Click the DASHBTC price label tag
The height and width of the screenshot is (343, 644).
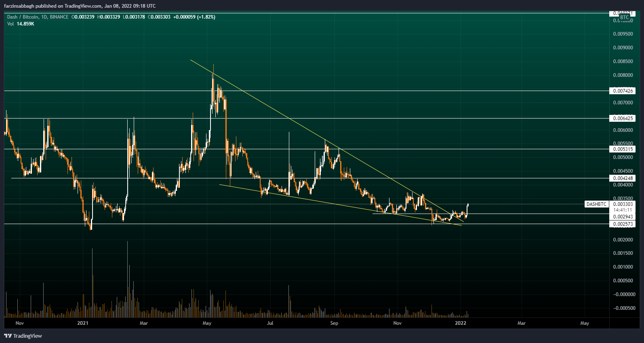(596, 204)
